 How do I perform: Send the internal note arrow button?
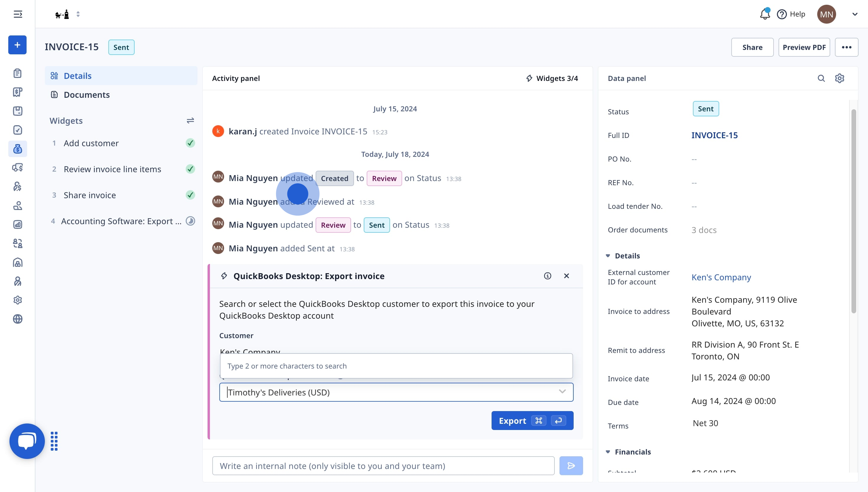tap(571, 466)
